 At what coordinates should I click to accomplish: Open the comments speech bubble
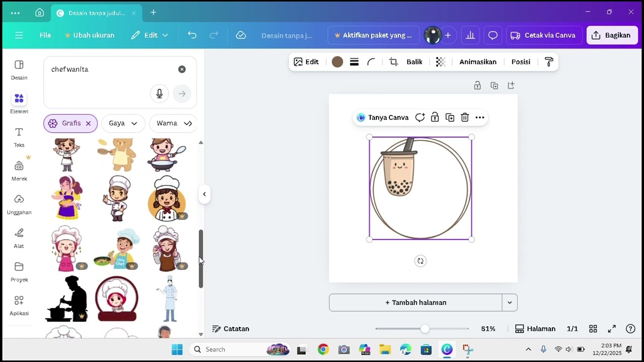[x=493, y=35]
